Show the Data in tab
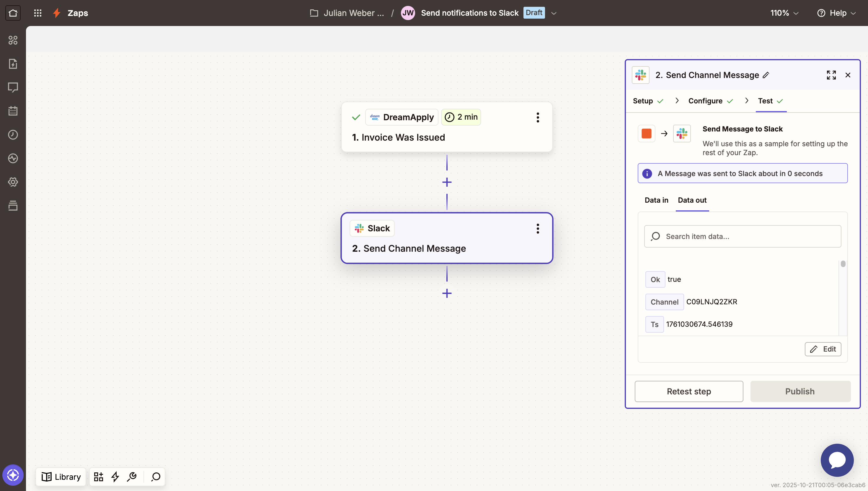Viewport: 868px width, 491px height. (x=656, y=200)
